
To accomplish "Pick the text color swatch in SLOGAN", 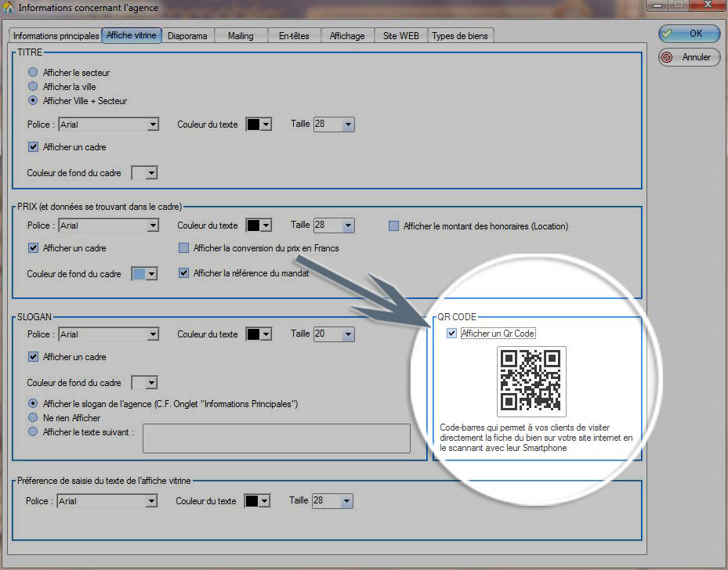I will pyautogui.click(x=259, y=334).
